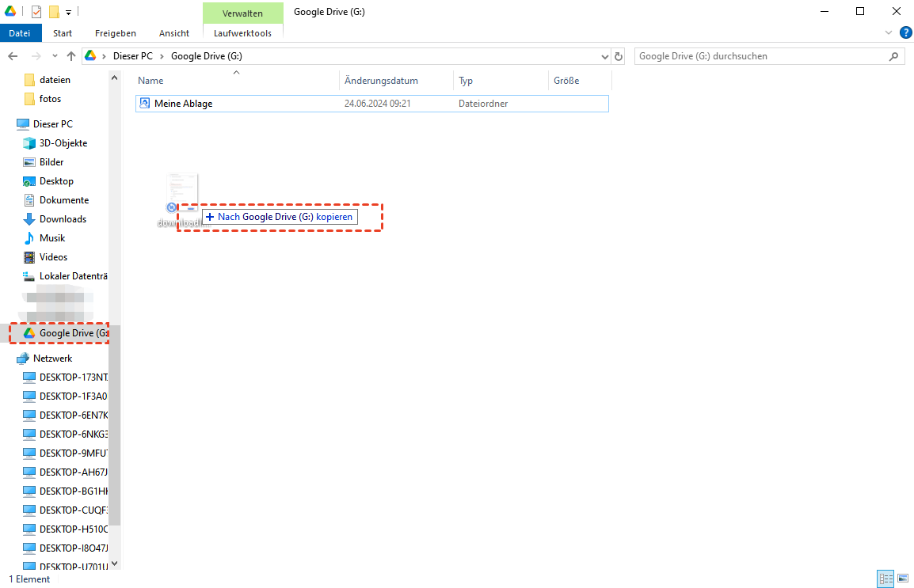
Task: Open the Customize Quick Access Toolbar dropdown
Action: click(x=68, y=12)
